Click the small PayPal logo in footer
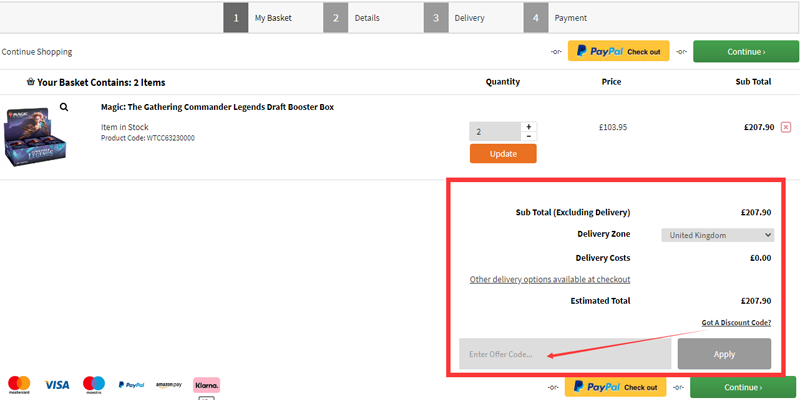800x400 pixels. (132, 385)
